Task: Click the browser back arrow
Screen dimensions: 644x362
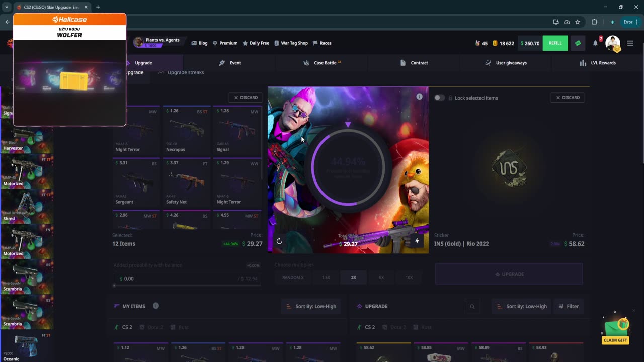Action: [7, 22]
